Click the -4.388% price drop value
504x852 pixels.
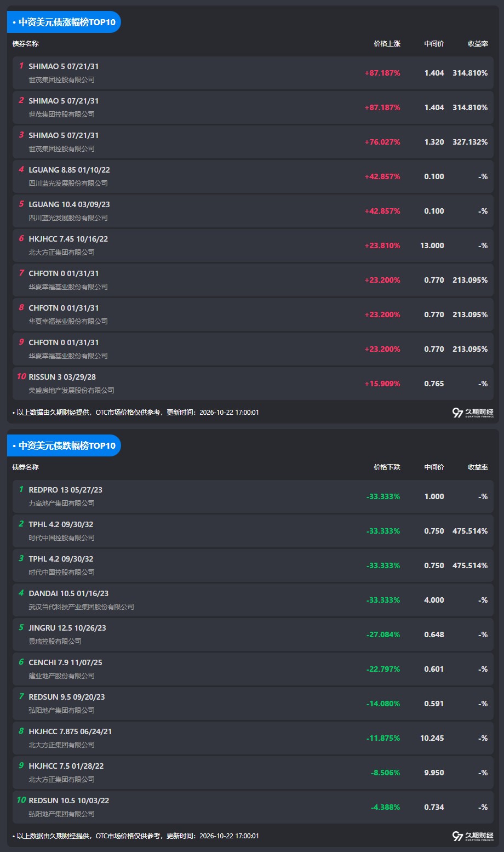(x=386, y=807)
